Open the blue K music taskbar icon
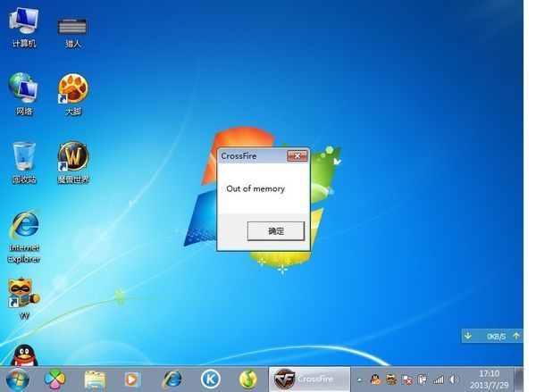The image size is (536, 392). (210, 379)
